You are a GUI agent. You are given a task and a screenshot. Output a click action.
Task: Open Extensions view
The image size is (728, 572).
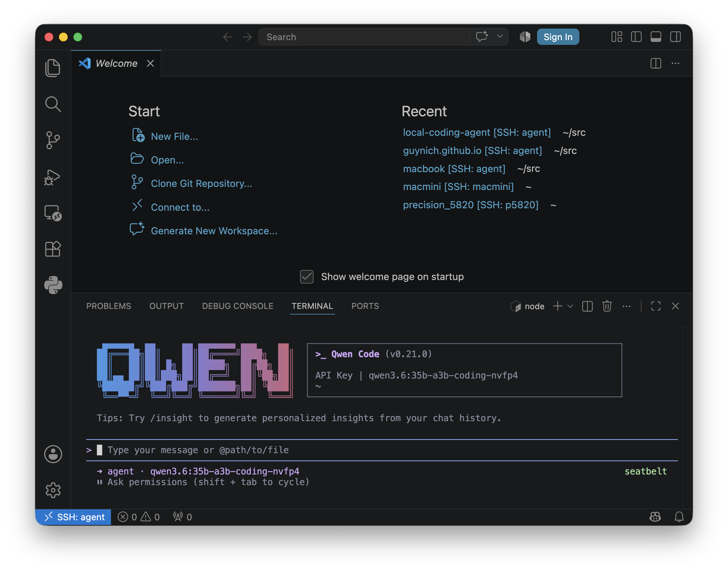53,249
